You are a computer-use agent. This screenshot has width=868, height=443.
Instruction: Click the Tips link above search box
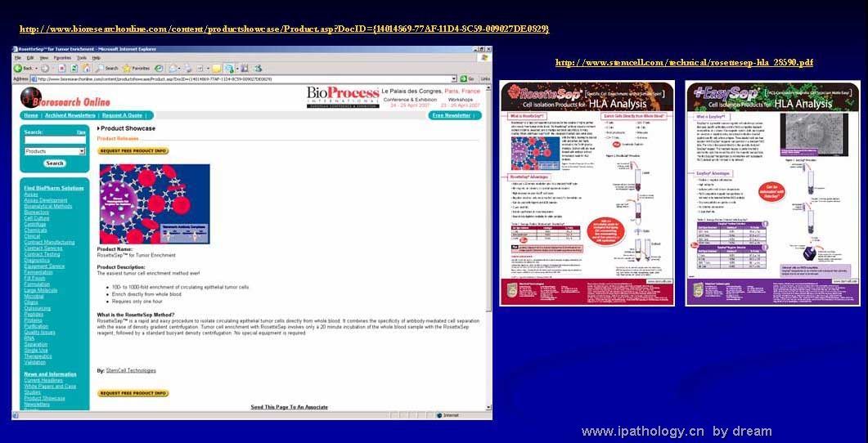coord(81,132)
